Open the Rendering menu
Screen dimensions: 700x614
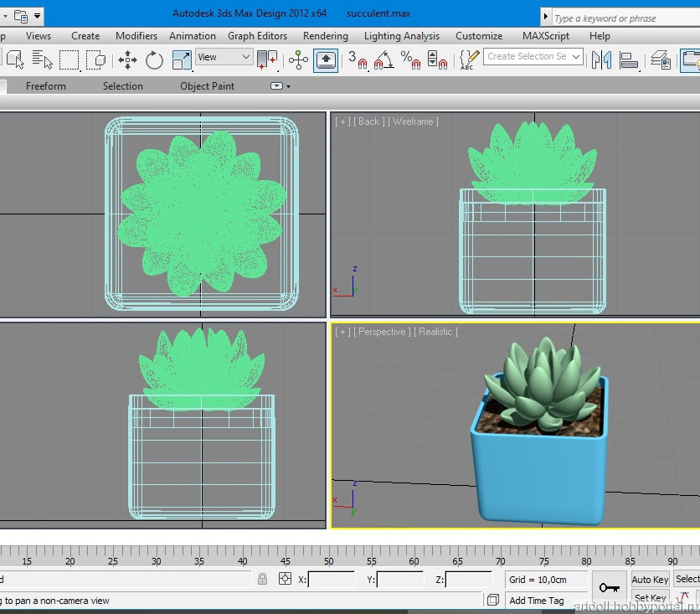tap(325, 36)
